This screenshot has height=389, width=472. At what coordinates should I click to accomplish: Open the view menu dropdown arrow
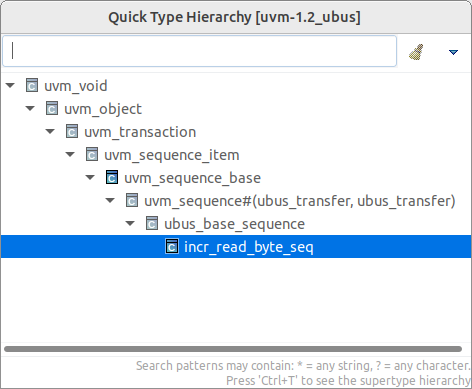[453, 52]
